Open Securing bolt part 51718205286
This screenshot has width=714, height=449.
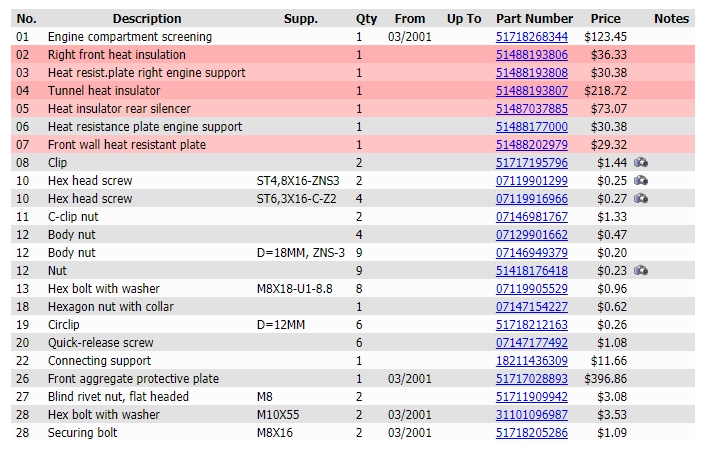click(532, 433)
